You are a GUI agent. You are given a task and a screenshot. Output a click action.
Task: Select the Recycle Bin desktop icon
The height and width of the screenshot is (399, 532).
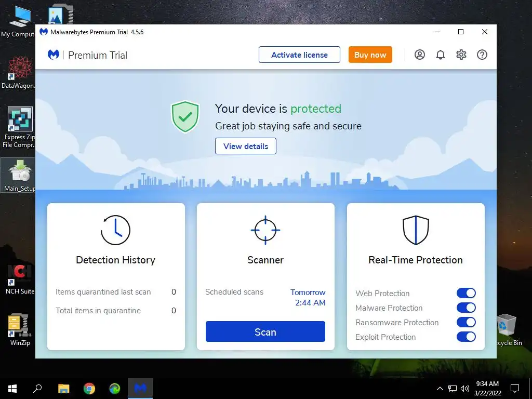(509, 329)
